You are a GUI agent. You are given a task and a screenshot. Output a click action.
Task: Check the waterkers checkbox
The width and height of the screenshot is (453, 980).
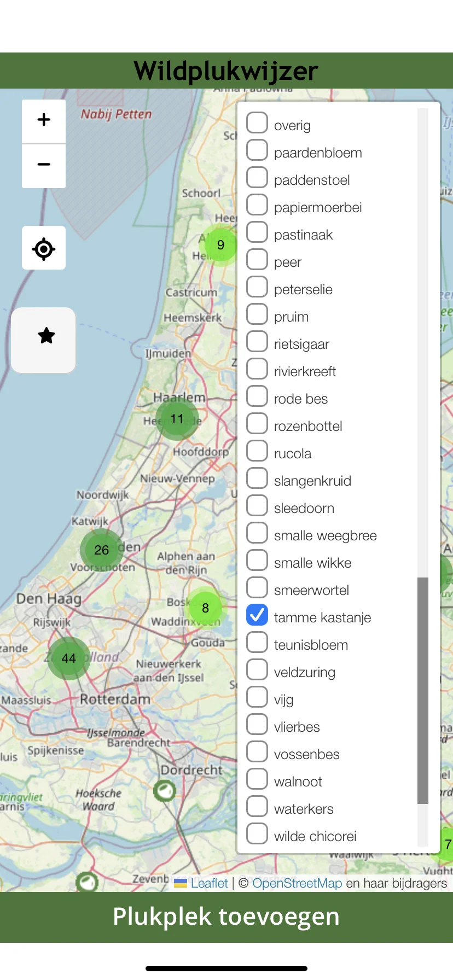click(257, 807)
